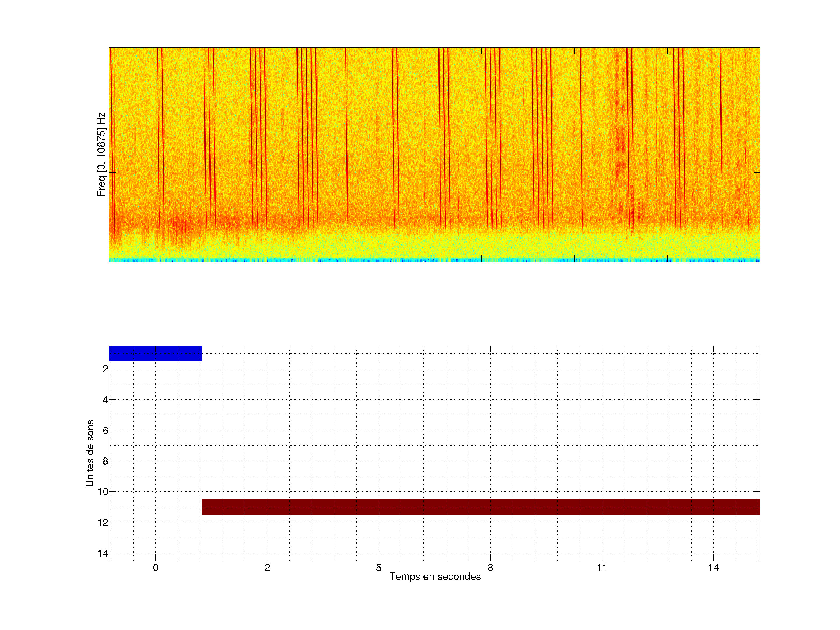Click the lower plot's x-axis tick label 14
840x630 pixels.
click(713, 568)
